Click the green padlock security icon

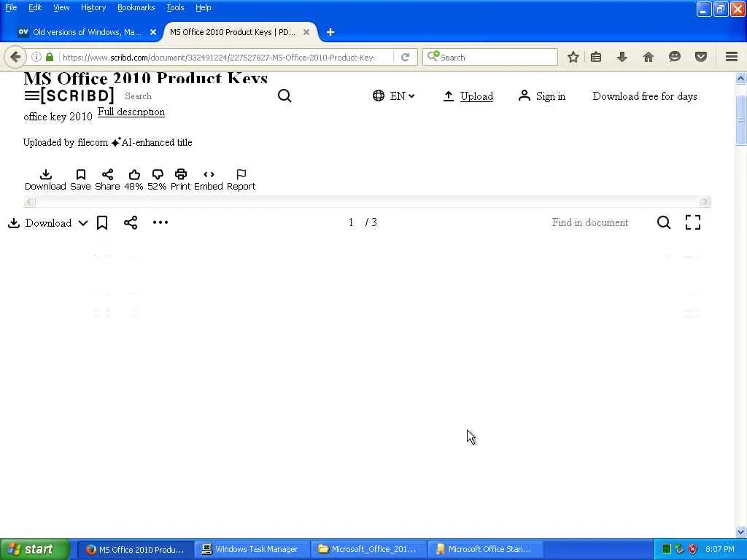[50, 57]
